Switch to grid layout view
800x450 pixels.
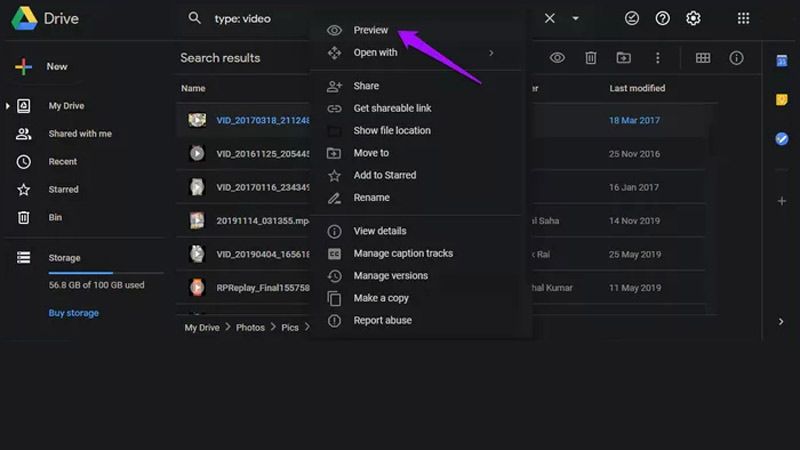[x=703, y=58]
